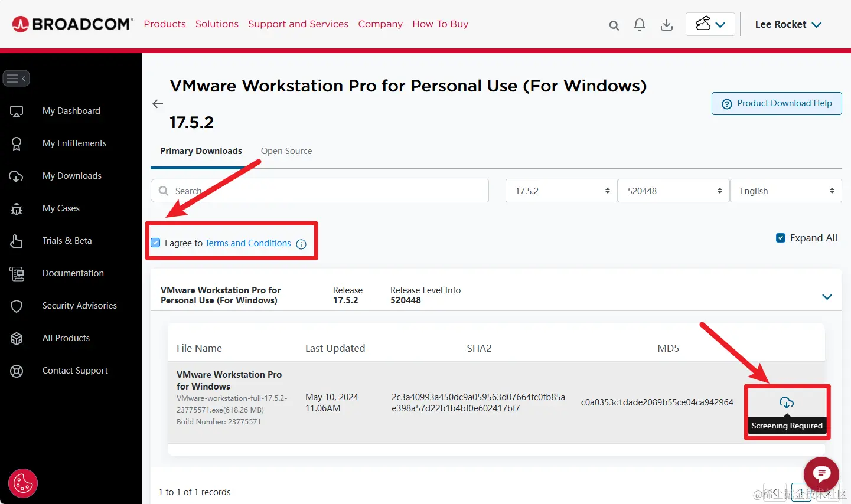Image resolution: width=851 pixels, height=504 pixels.
Task: Open the Lee Rocket user menu
Action: 788,24
